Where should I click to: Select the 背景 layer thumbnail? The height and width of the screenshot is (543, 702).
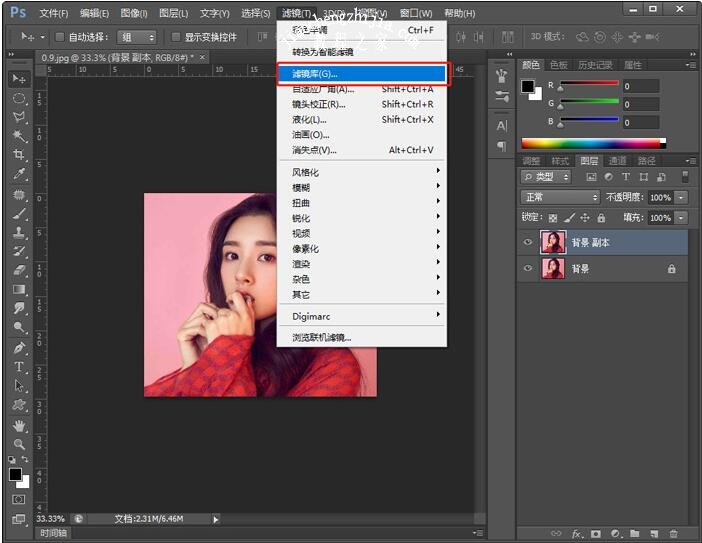click(552, 269)
